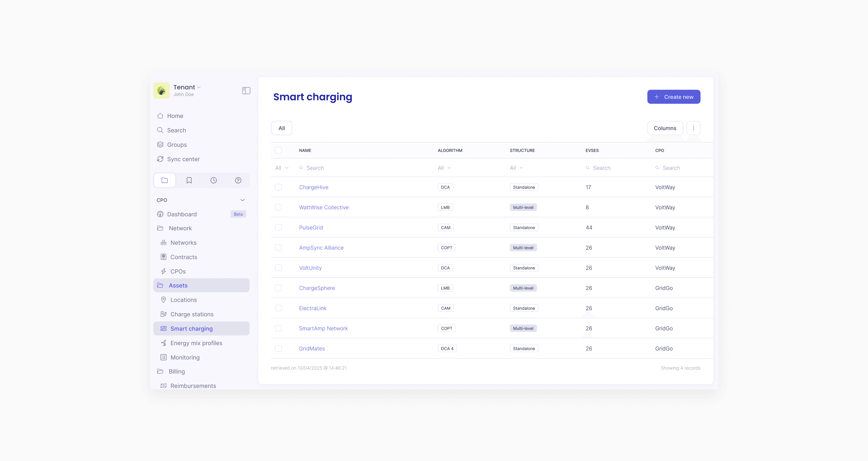Tick the PulseGrid row checkbox
Viewport: 868px width, 461px height.
click(x=278, y=228)
